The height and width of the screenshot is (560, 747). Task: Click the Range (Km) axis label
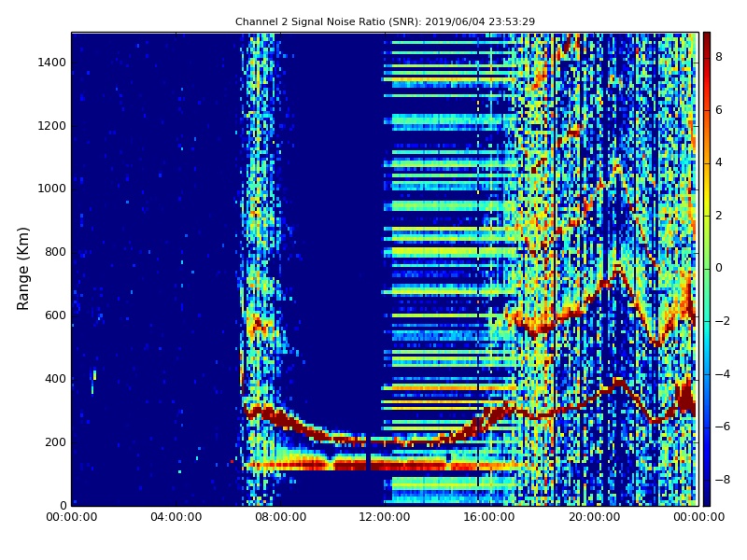(22, 269)
